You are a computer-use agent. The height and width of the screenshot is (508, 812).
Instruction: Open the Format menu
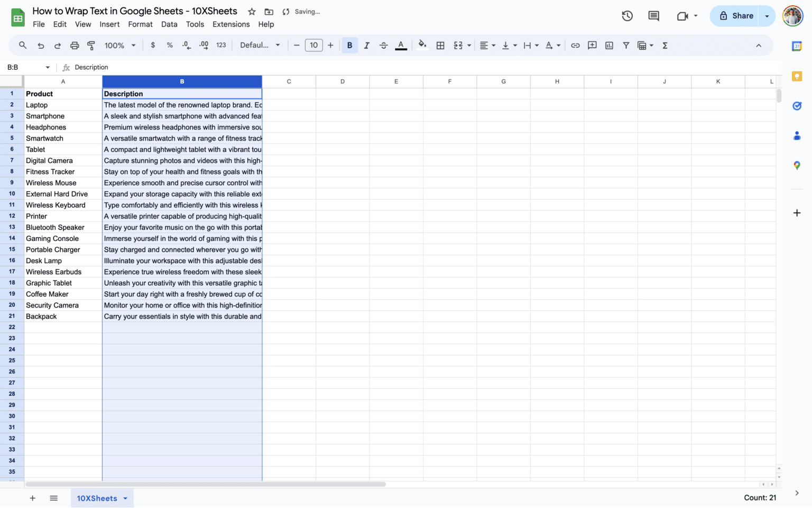140,24
